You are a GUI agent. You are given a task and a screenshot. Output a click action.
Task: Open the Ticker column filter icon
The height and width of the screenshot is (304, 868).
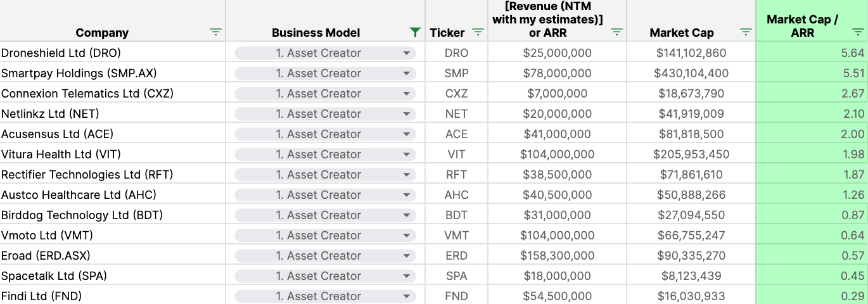(x=478, y=32)
